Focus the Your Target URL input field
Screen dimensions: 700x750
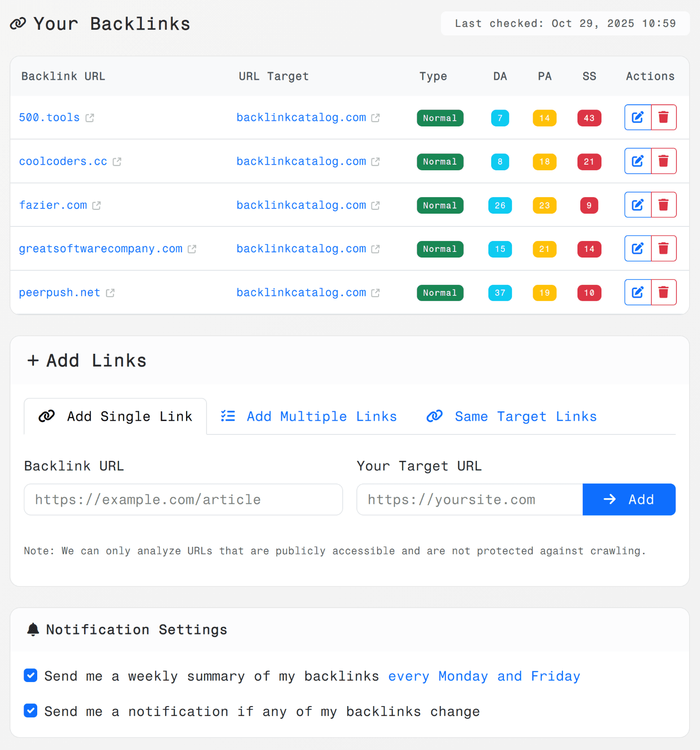click(470, 500)
